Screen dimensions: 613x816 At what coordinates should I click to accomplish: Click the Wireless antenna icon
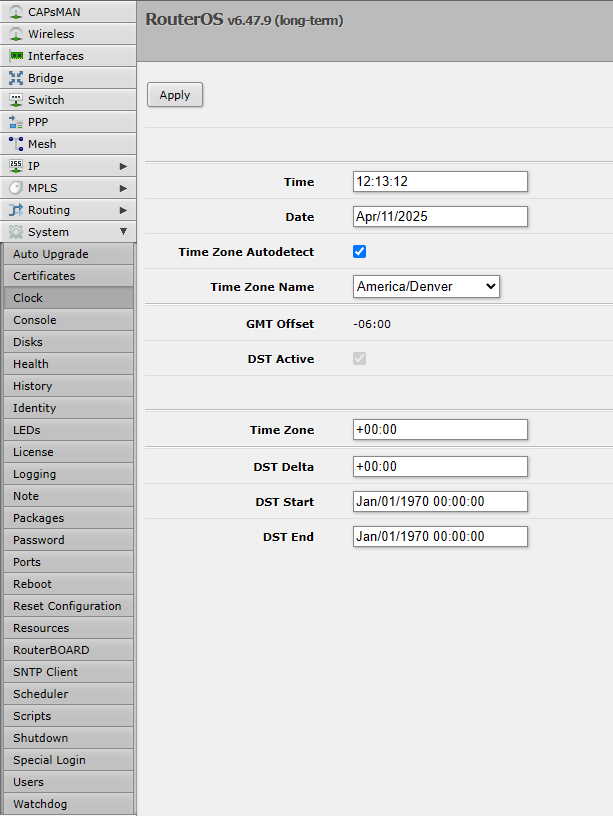[x=16, y=34]
